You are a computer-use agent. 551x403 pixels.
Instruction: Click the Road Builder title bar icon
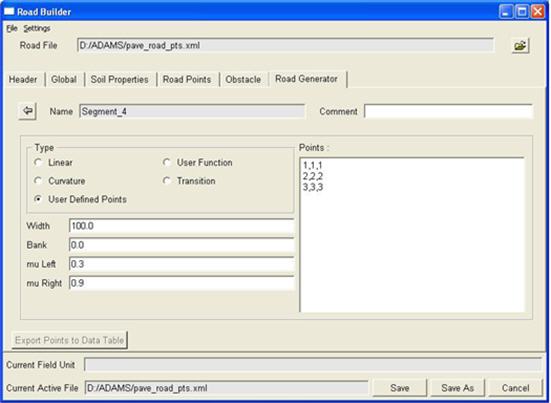tap(9, 12)
